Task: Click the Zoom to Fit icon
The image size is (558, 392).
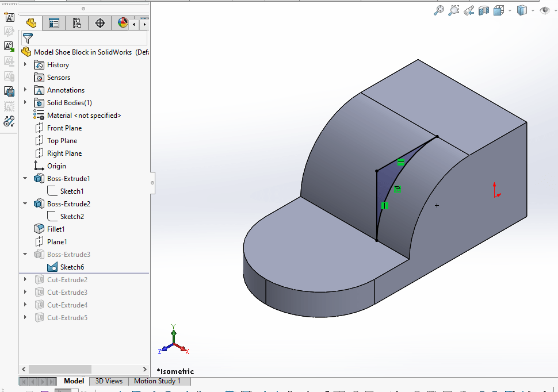Action: [x=439, y=10]
